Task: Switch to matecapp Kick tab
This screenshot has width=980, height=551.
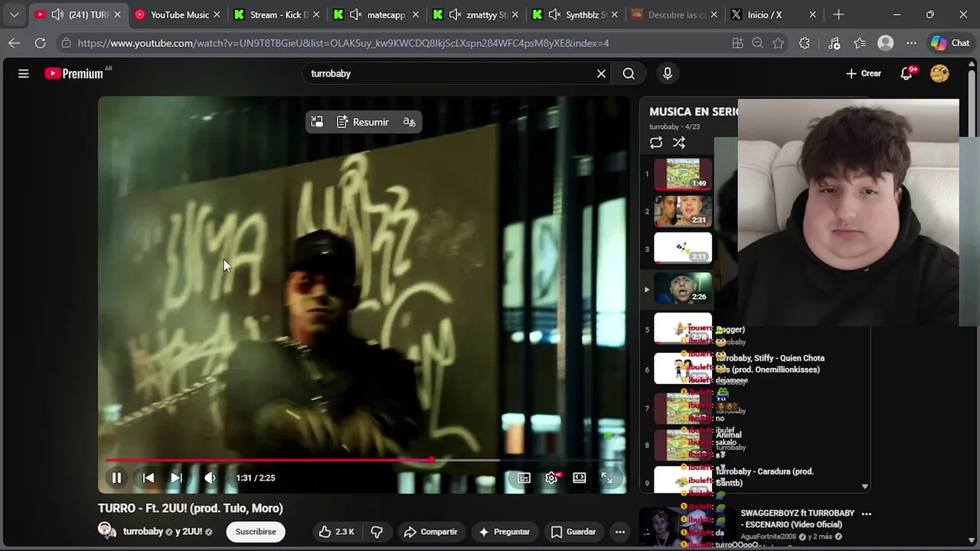Action: 376,15
